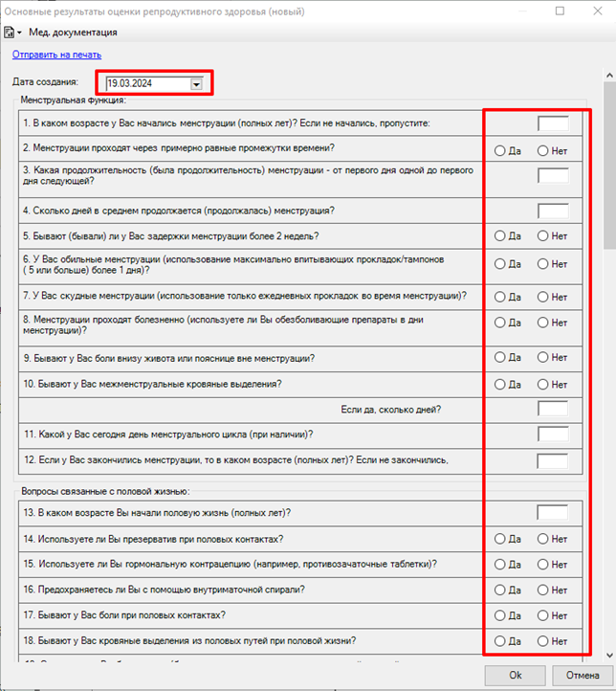This screenshot has height=691, width=616.
Task: Close the dialog window with X
Action: (x=598, y=11)
